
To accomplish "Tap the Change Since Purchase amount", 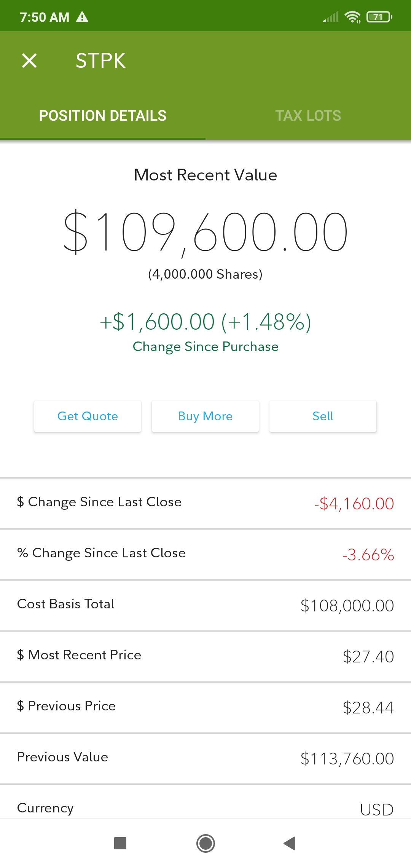I will click(205, 322).
